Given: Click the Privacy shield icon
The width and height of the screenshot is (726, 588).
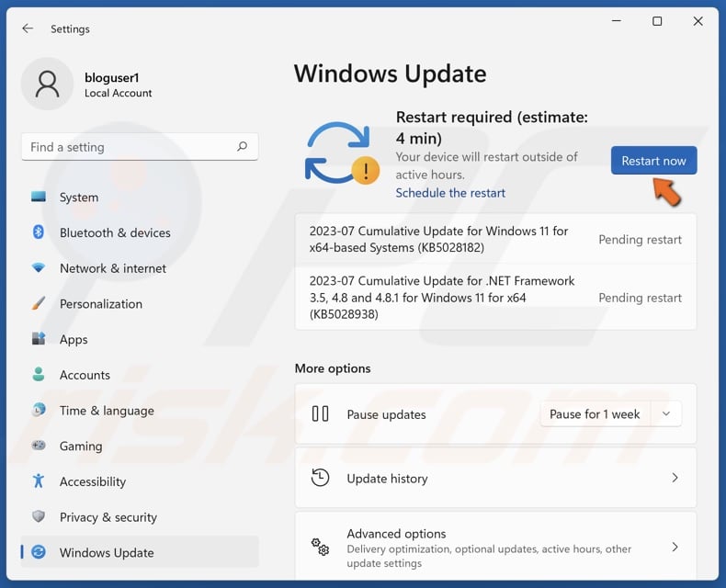Looking at the screenshot, I should 39,516.
